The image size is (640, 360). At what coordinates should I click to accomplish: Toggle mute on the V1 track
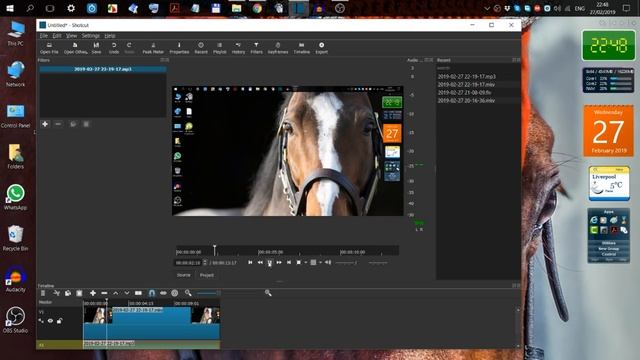pos(41,321)
